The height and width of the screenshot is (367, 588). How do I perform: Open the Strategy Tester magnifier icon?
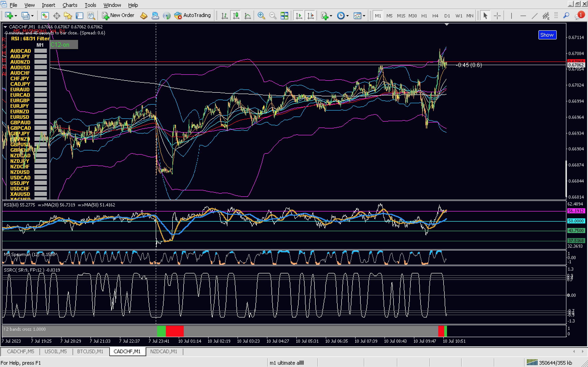point(91,16)
